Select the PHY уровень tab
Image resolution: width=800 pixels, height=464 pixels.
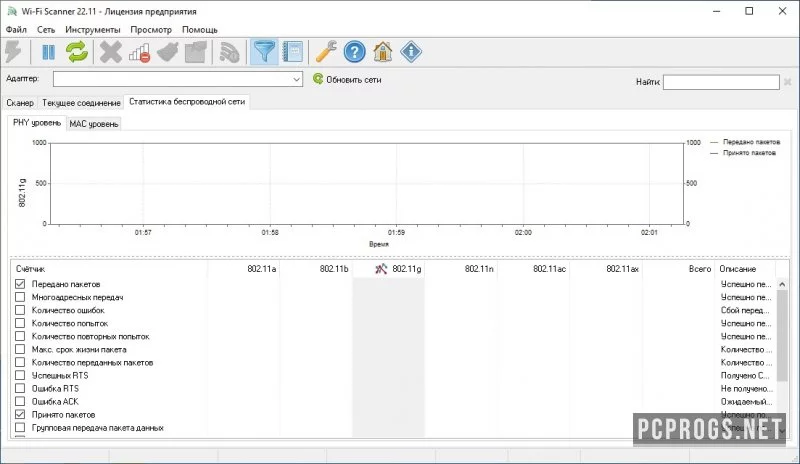37,123
